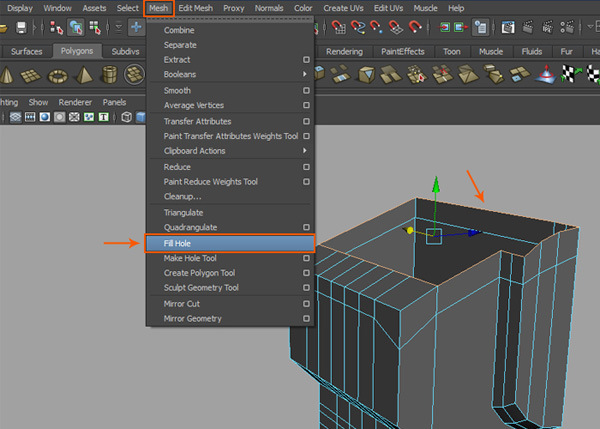
Task: Select by component type mode icon
Action: click(95, 28)
